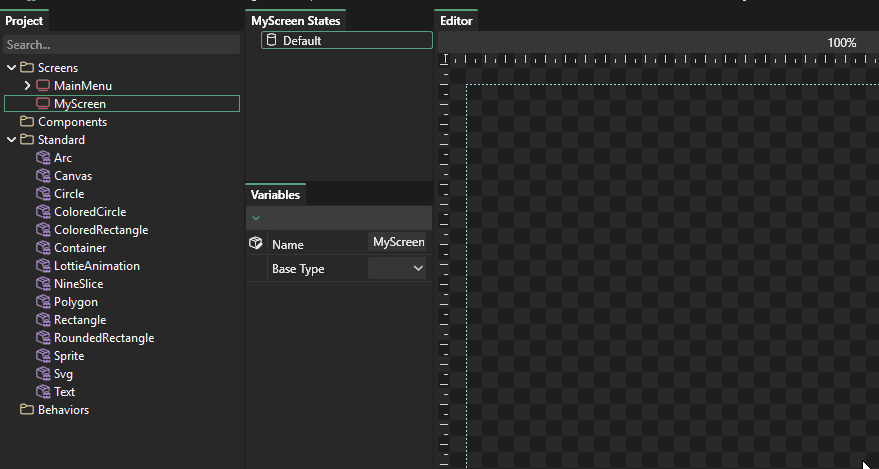Select the Canvas element icon
Screen dimensions: 879x469
[43, 176]
